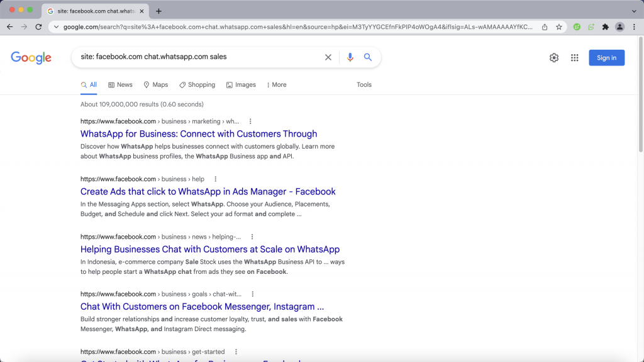Clear the search box with the X icon

[x=328, y=57]
